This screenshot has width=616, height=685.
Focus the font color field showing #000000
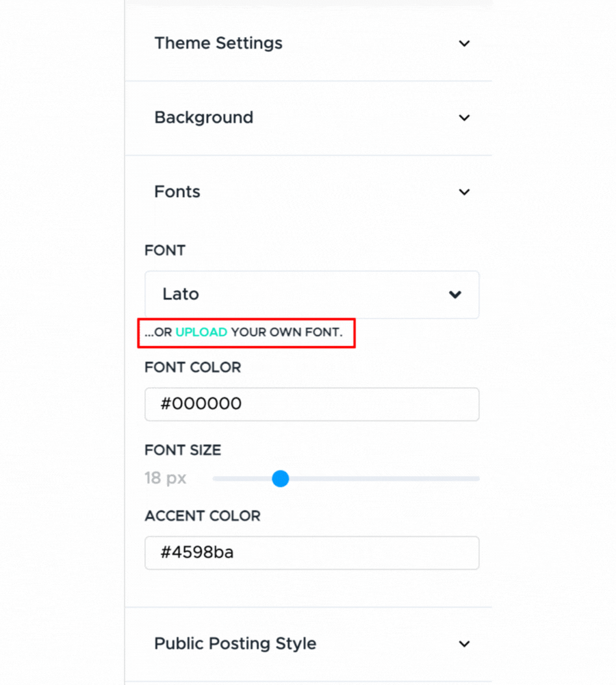[x=311, y=404]
